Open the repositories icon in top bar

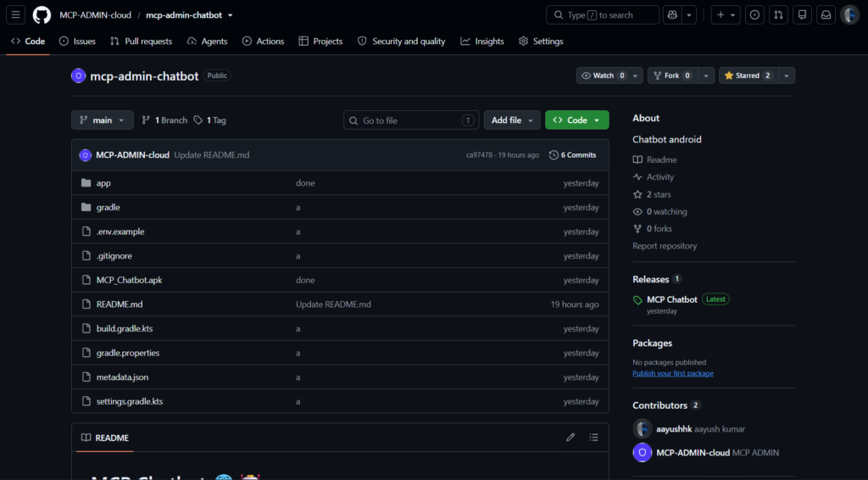(x=802, y=15)
